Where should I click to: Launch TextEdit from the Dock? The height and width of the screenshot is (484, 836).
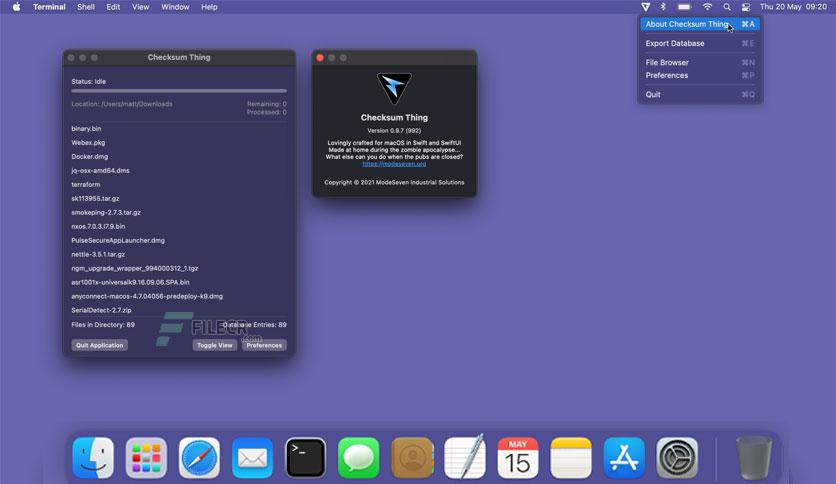point(465,456)
